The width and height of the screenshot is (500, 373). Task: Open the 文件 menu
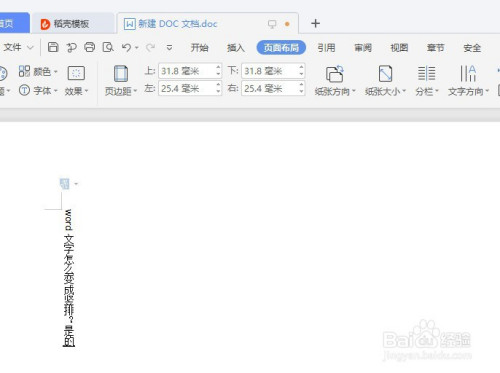point(13,47)
